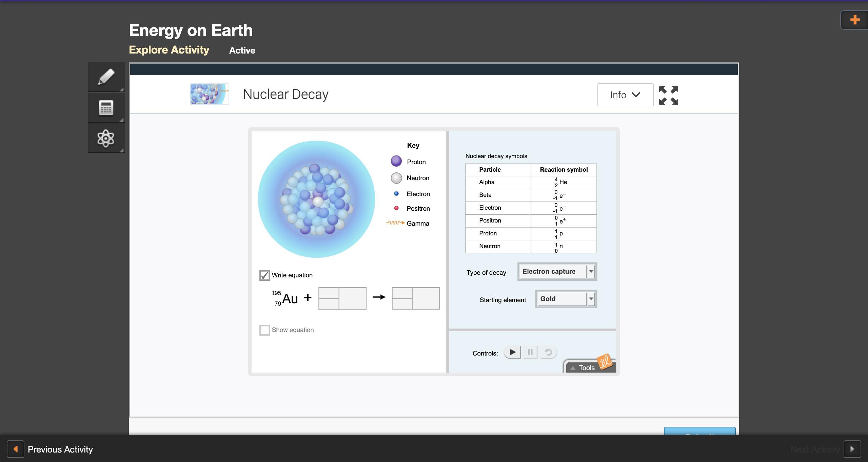This screenshot has width=868, height=462.
Task: Open the atom science tool
Action: [106, 138]
